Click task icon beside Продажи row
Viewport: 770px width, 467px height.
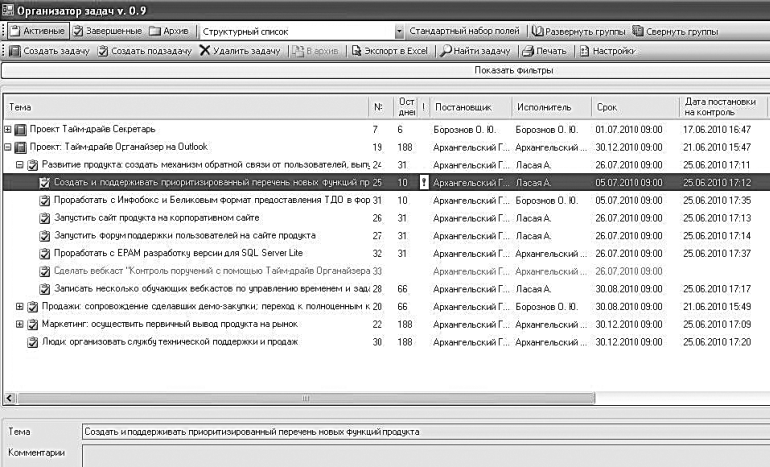[x=32, y=306]
